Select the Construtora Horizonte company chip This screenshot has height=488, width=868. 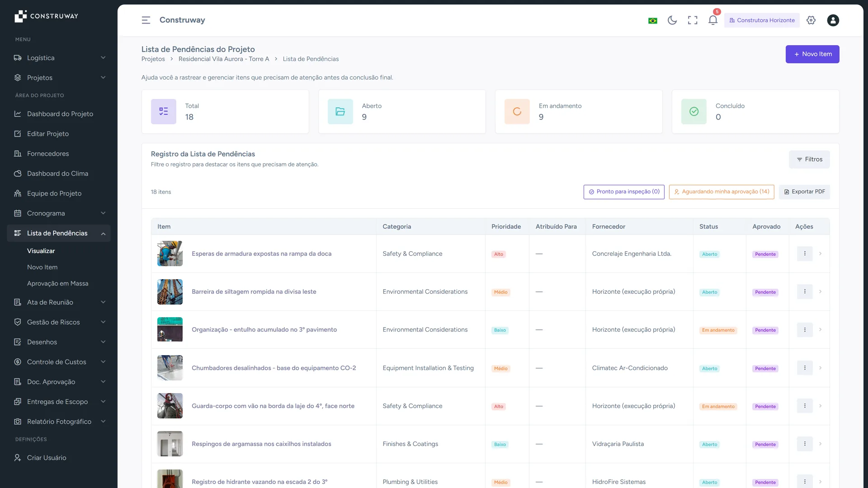tap(762, 20)
